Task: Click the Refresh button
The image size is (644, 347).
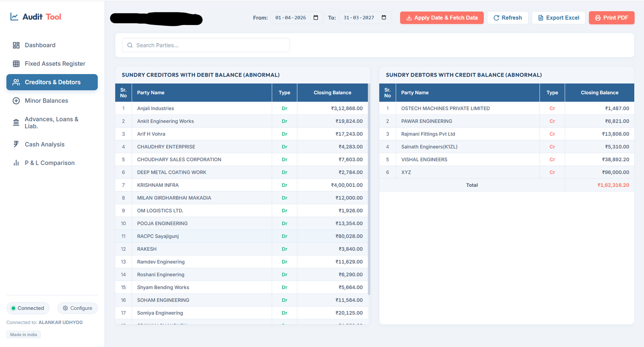Action: [508, 18]
